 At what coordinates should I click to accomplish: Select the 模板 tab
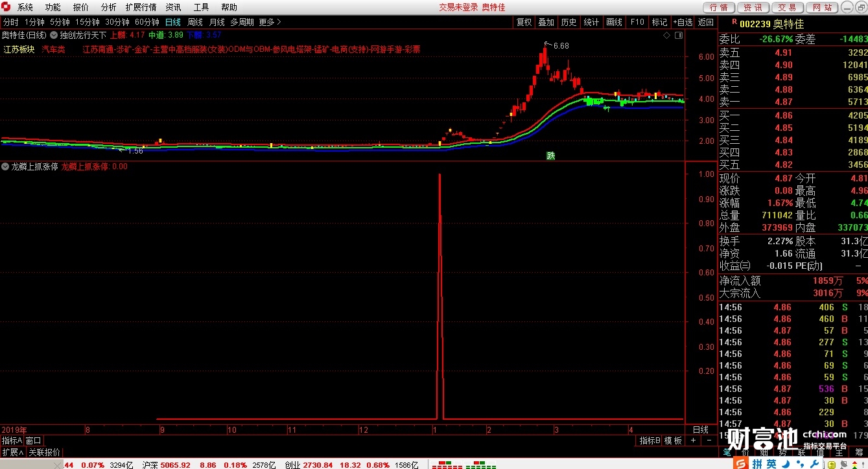coord(674,440)
